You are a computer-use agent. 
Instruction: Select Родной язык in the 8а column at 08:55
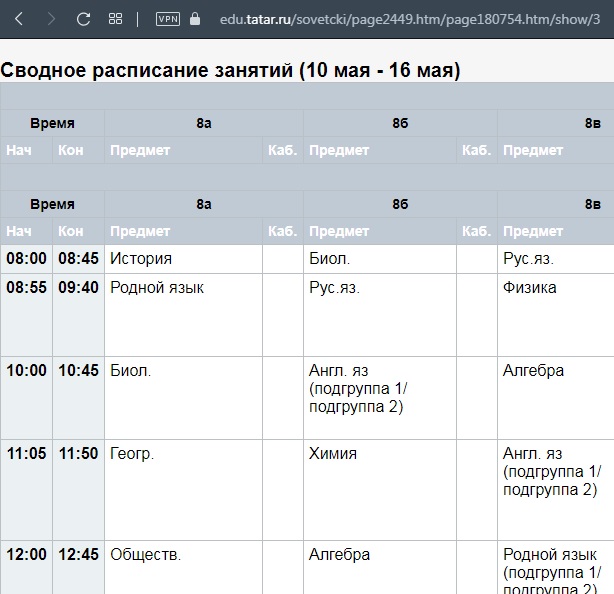click(183, 315)
